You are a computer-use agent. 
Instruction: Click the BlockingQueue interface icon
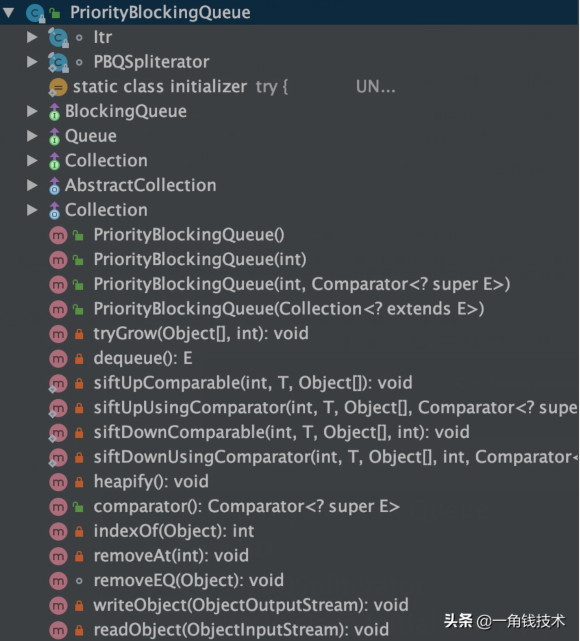(x=54, y=112)
